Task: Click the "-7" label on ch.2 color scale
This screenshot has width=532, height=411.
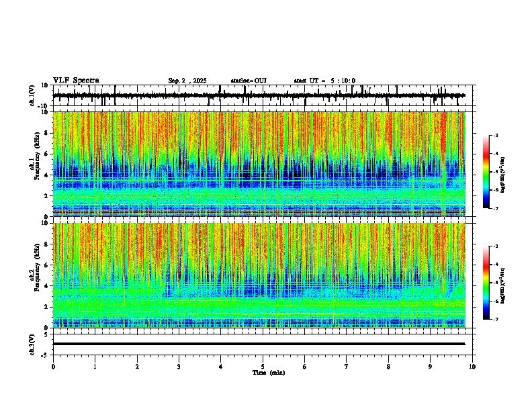Action: coord(496,319)
